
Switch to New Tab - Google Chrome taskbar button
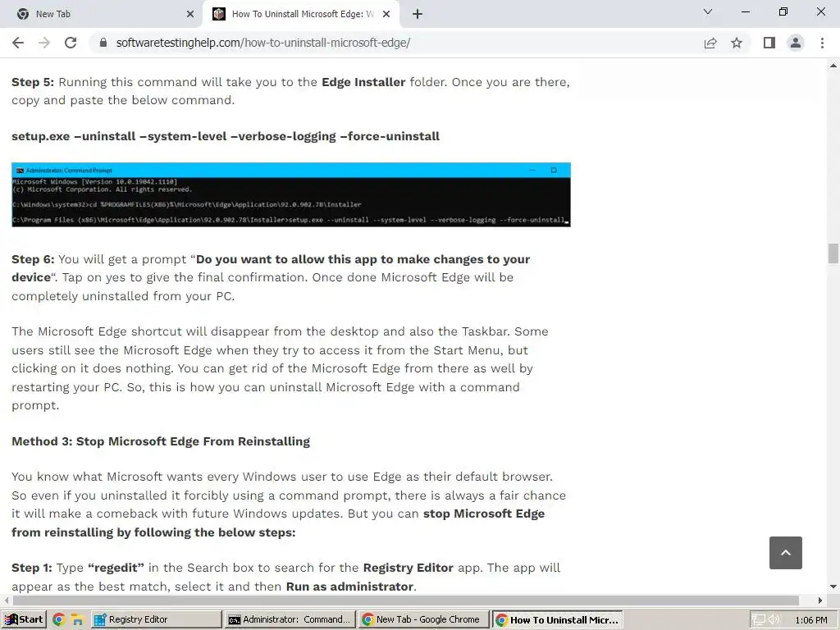coord(424,620)
